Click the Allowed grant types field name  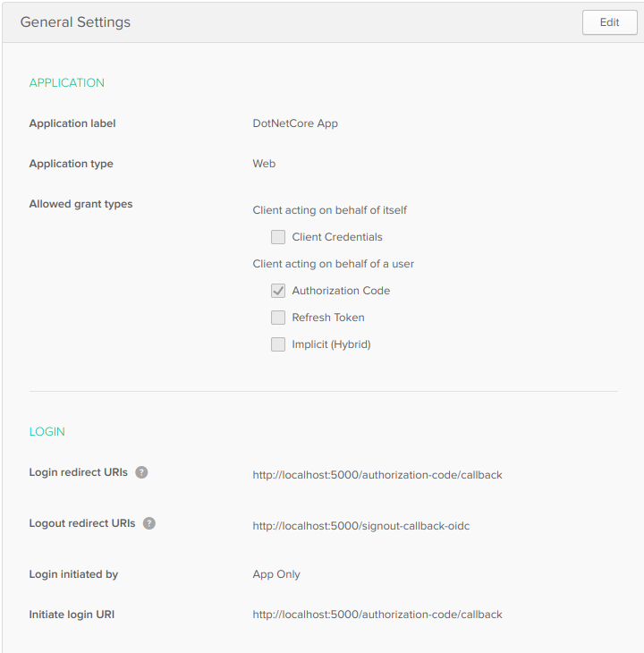pos(80,204)
